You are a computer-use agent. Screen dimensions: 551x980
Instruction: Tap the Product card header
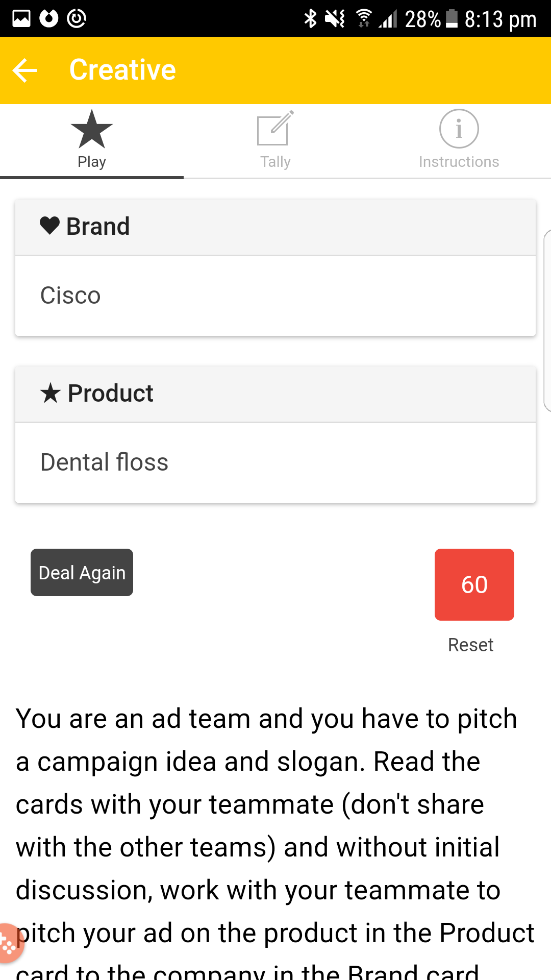pyautogui.click(x=275, y=394)
